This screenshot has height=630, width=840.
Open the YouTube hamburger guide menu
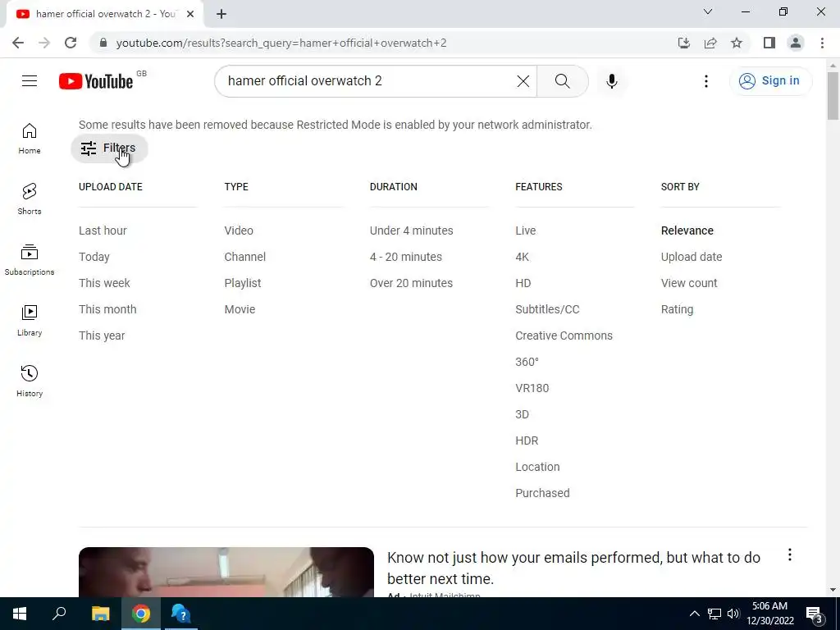point(30,81)
